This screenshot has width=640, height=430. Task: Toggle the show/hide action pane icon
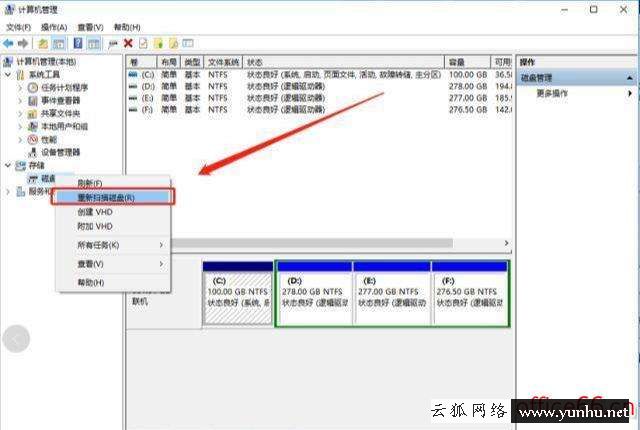94,43
